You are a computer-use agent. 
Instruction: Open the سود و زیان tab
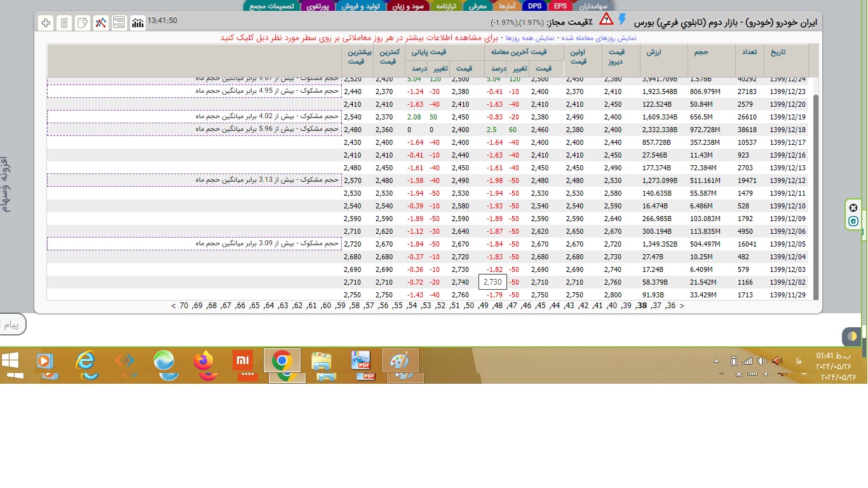(x=409, y=6)
